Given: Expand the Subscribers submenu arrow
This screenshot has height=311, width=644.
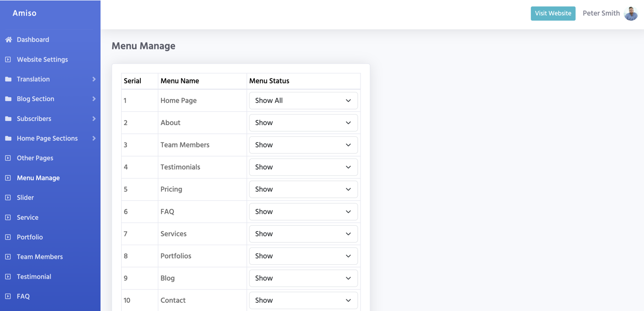Looking at the screenshot, I should (x=94, y=119).
